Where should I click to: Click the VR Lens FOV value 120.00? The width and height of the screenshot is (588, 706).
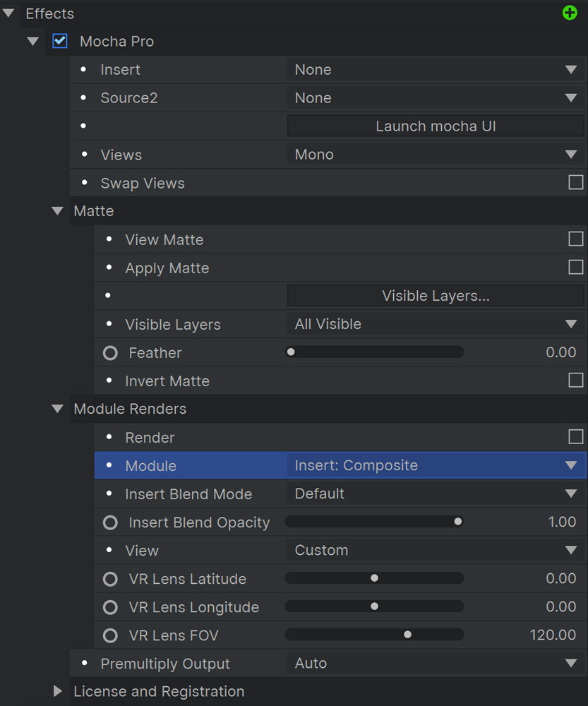pyautogui.click(x=553, y=635)
